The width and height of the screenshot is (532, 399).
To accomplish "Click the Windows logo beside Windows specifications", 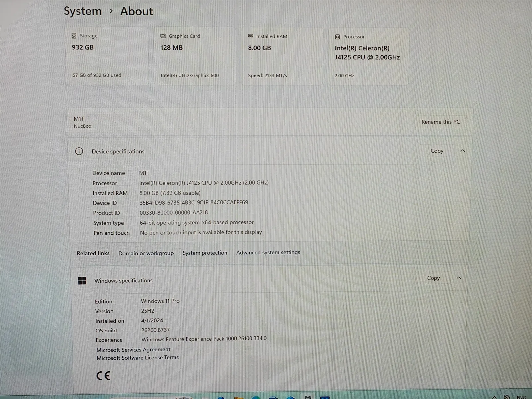I will point(82,281).
